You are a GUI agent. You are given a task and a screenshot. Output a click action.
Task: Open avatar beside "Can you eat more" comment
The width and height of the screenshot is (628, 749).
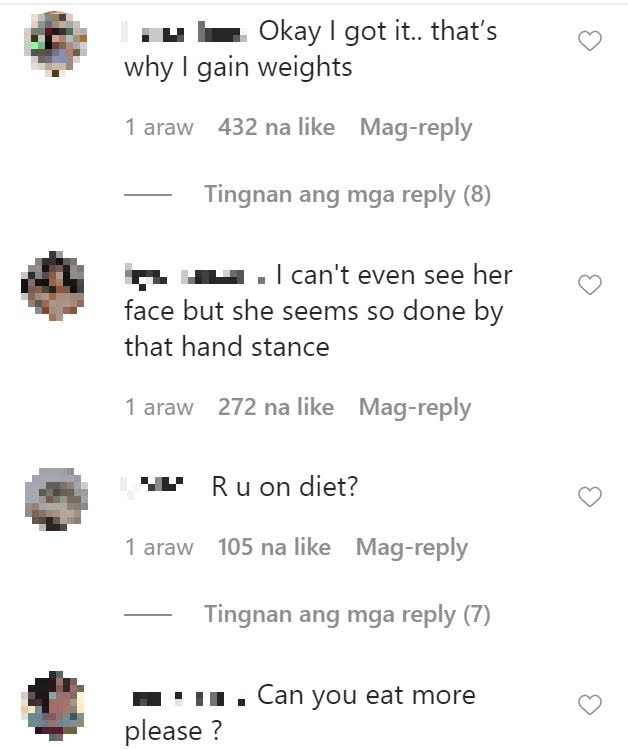(x=53, y=706)
